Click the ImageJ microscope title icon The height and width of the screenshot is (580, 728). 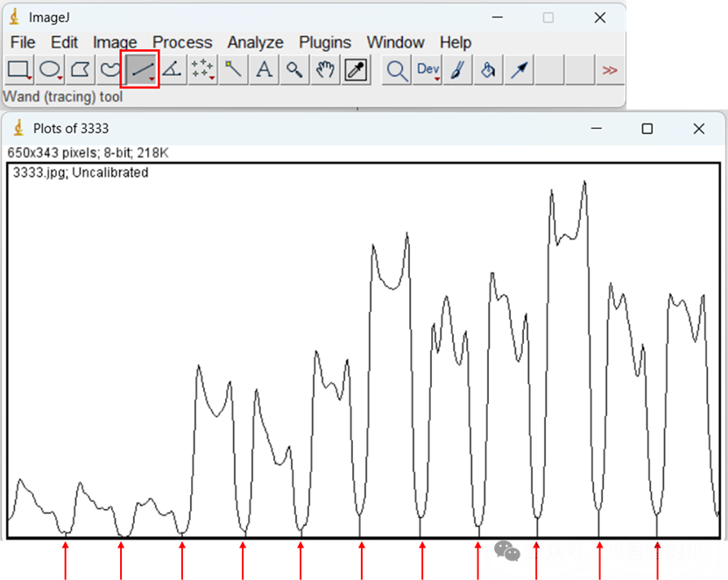tap(15, 18)
